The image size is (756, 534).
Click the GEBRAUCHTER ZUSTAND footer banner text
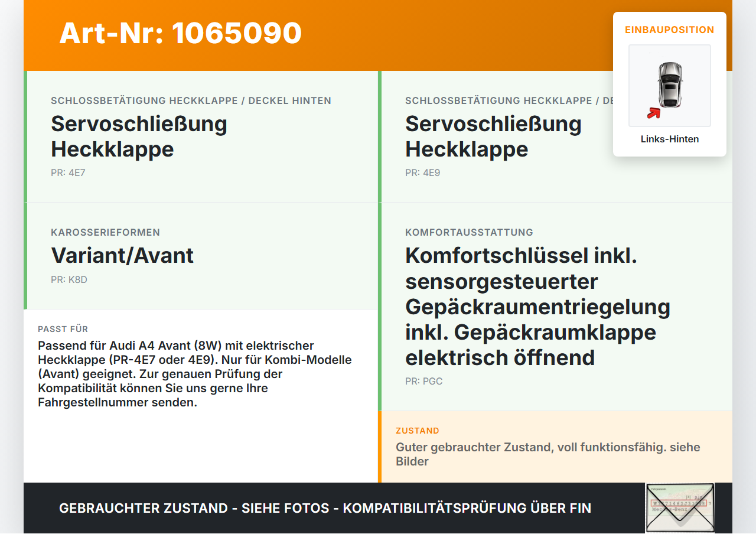pos(325,508)
